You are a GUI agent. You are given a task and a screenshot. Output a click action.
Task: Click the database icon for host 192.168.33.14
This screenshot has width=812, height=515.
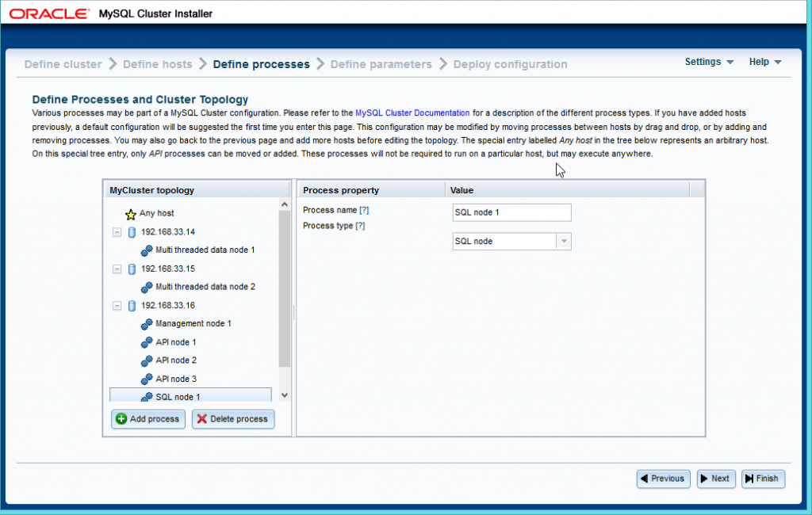click(131, 231)
